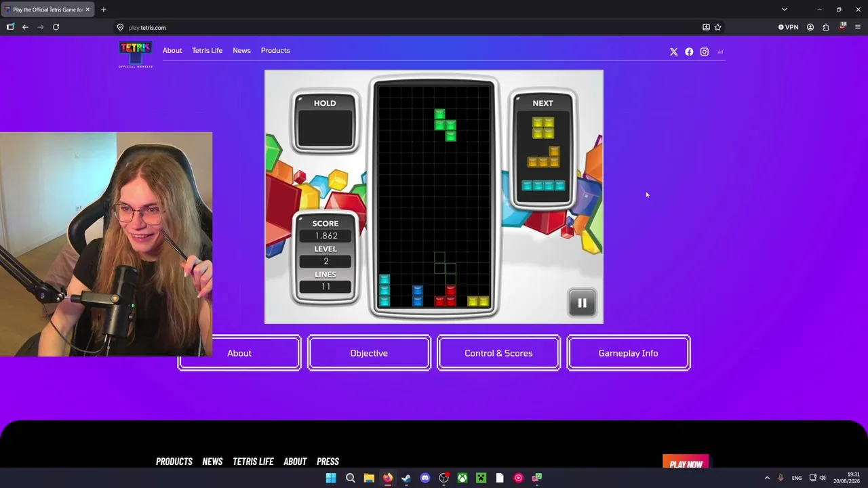Go back to the previous page
This screenshot has width=868, height=488.
pos(25,27)
